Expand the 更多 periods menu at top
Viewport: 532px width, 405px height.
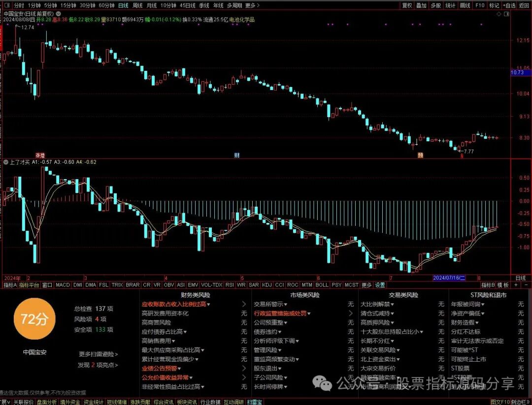click(252, 5)
